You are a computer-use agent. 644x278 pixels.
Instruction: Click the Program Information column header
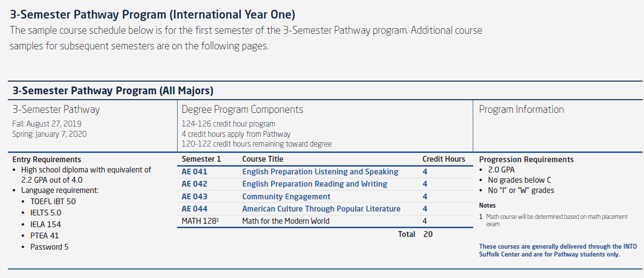point(522,109)
